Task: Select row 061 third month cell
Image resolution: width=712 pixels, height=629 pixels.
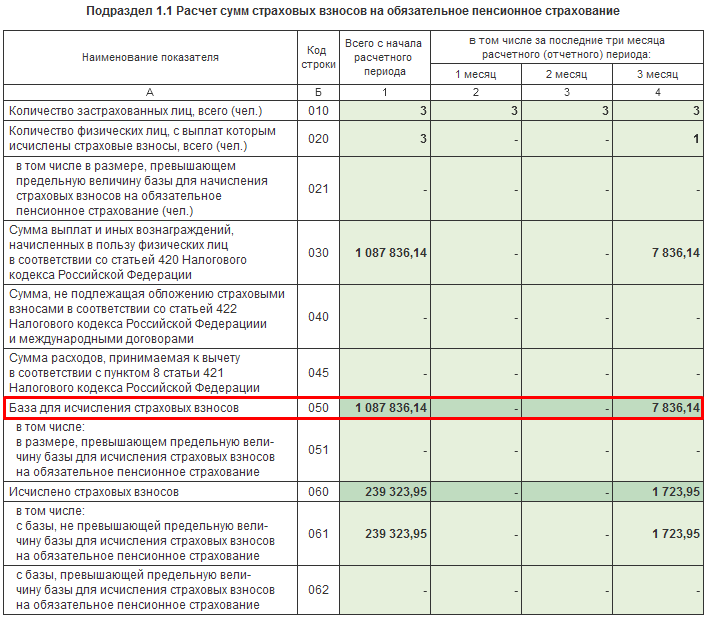Action: pyautogui.click(x=658, y=534)
